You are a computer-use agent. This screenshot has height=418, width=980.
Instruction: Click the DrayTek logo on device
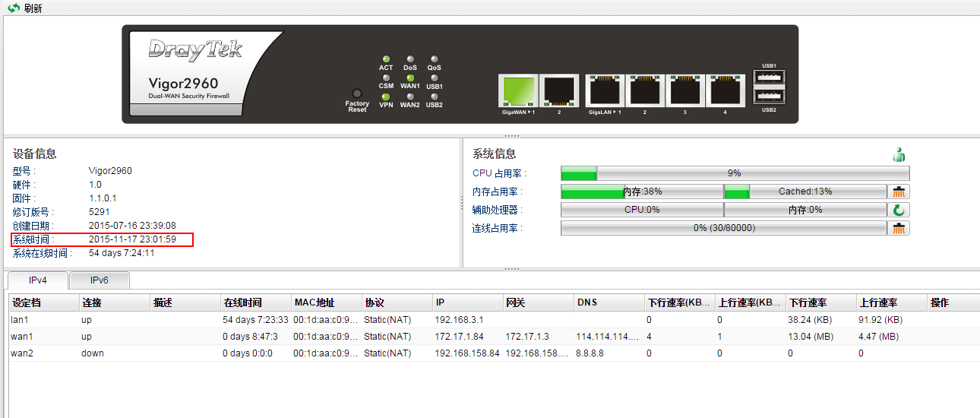[196, 50]
